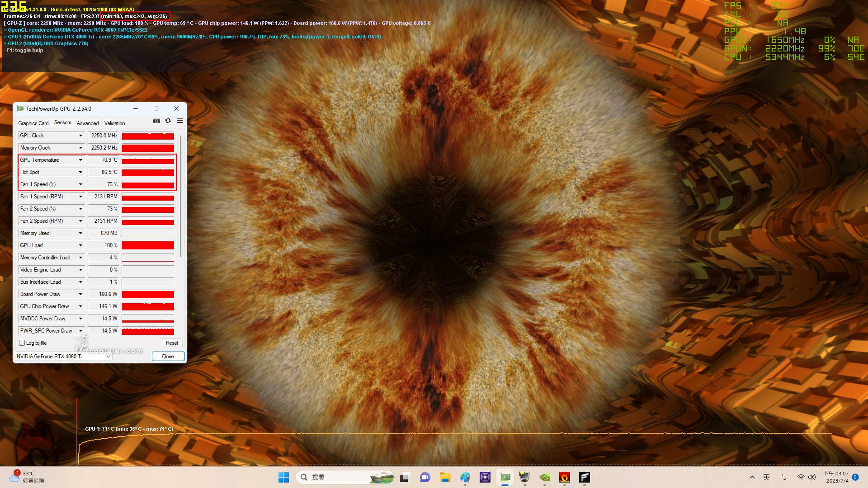
Task: Click the English input language indicator
Action: point(767,477)
